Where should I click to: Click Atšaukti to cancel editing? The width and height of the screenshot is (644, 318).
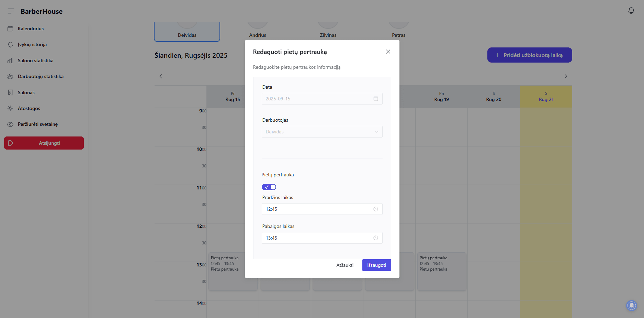tap(345, 265)
